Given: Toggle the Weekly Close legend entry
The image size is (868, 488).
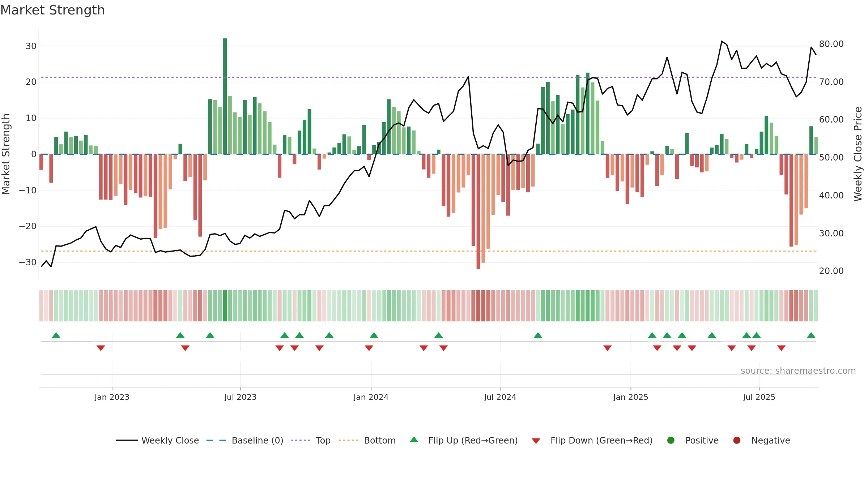Looking at the screenshot, I should (157, 440).
